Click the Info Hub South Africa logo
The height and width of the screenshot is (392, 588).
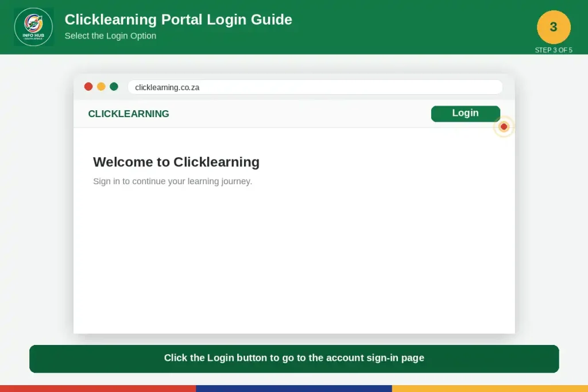33,27
